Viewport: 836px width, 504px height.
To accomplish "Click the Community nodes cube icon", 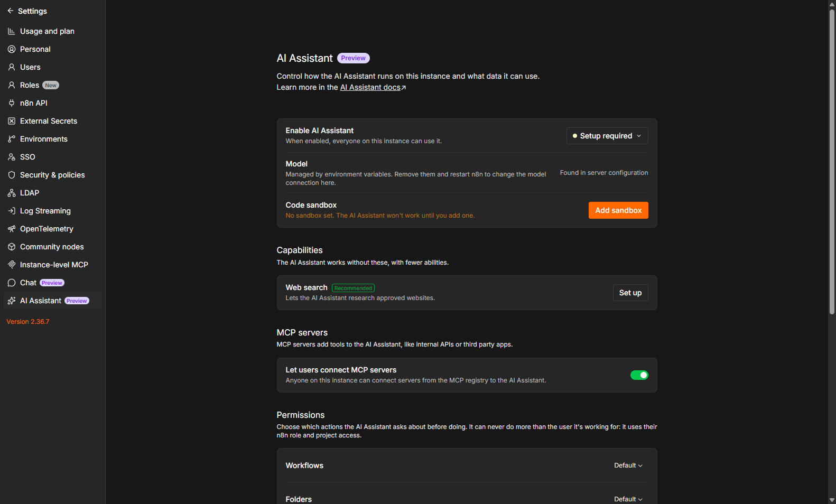I will [12, 247].
